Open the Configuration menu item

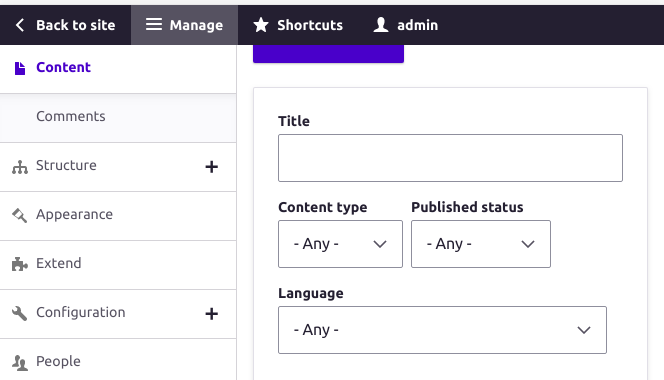[x=80, y=312]
